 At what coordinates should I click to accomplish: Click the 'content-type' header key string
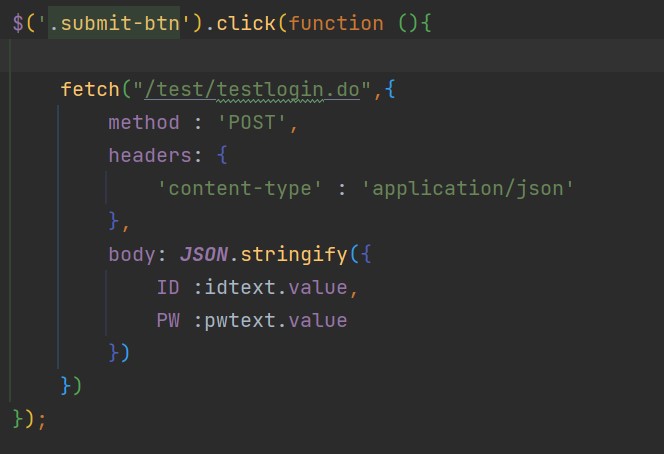(240, 188)
